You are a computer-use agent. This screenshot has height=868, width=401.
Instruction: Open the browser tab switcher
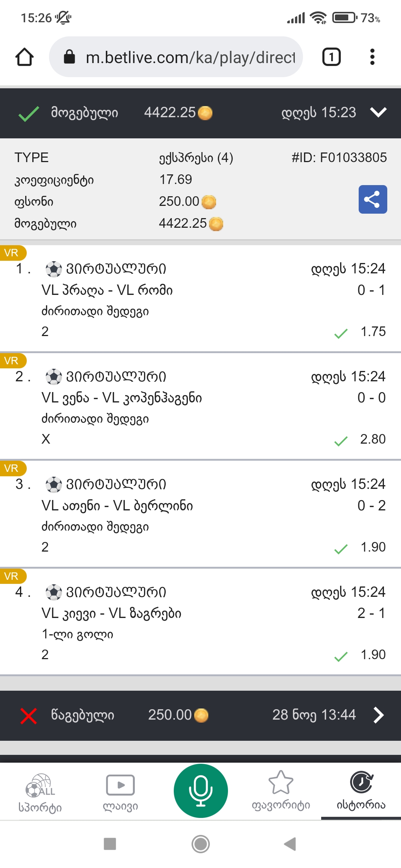331,57
